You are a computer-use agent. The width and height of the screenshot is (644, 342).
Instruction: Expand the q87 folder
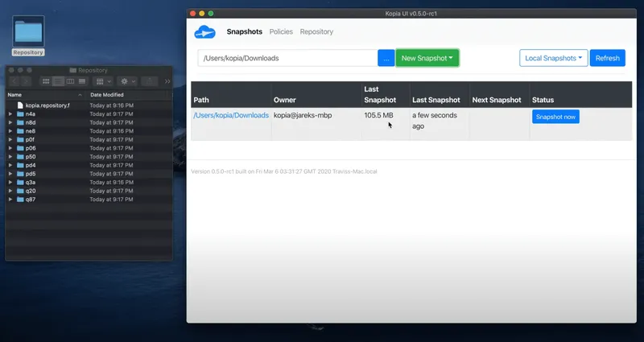point(10,200)
